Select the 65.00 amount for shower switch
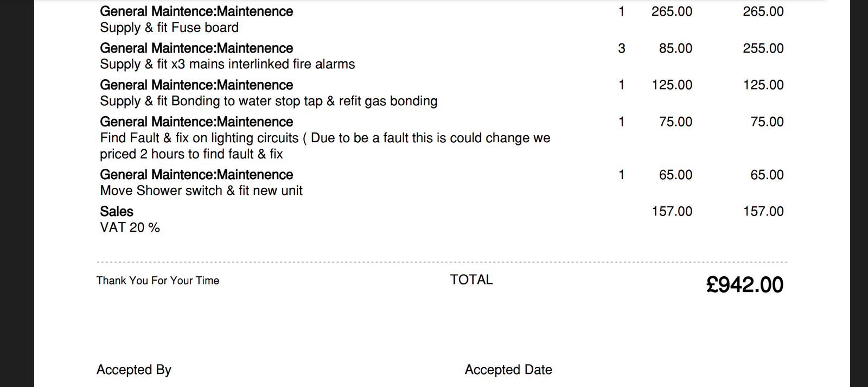Image resolution: width=868 pixels, height=387 pixels. point(767,175)
